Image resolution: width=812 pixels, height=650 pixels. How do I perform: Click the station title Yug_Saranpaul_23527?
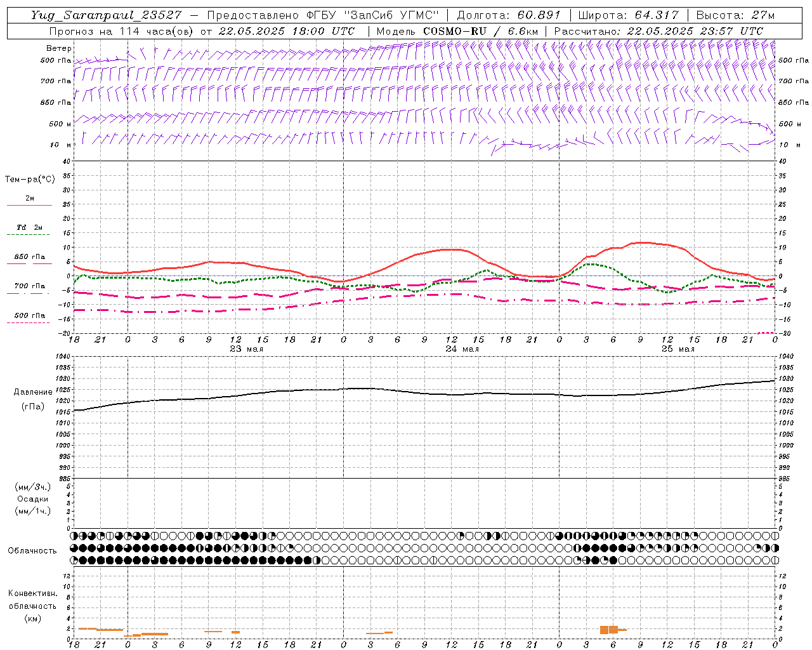pyautogui.click(x=106, y=15)
